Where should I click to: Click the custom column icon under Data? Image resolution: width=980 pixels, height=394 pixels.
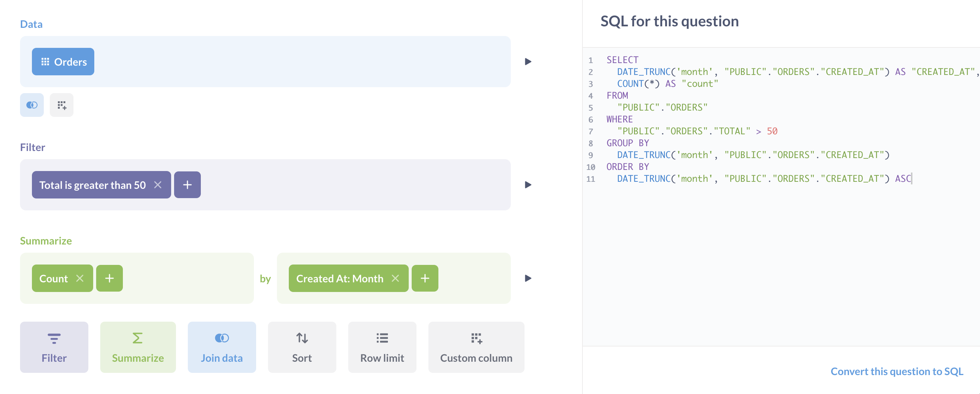[x=62, y=105]
